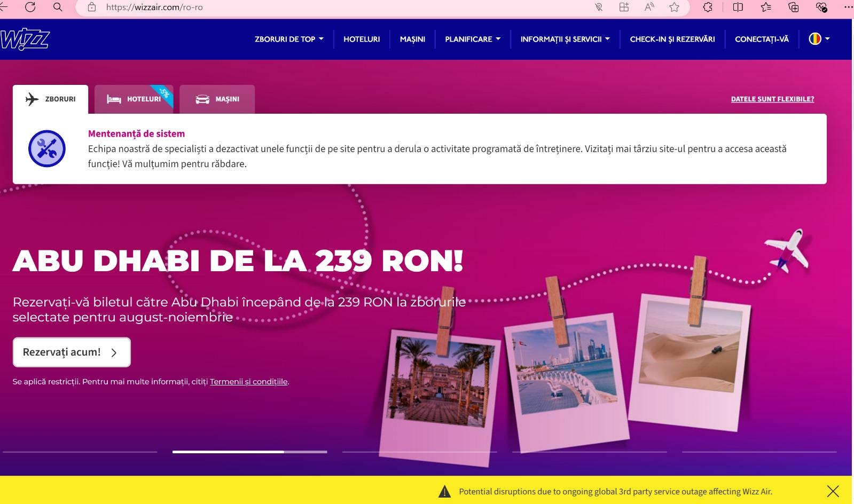The height and width of the screenshot is (504, 854).
Task: Close the yellow disruption notice
Action: click(x=832, y=491)
